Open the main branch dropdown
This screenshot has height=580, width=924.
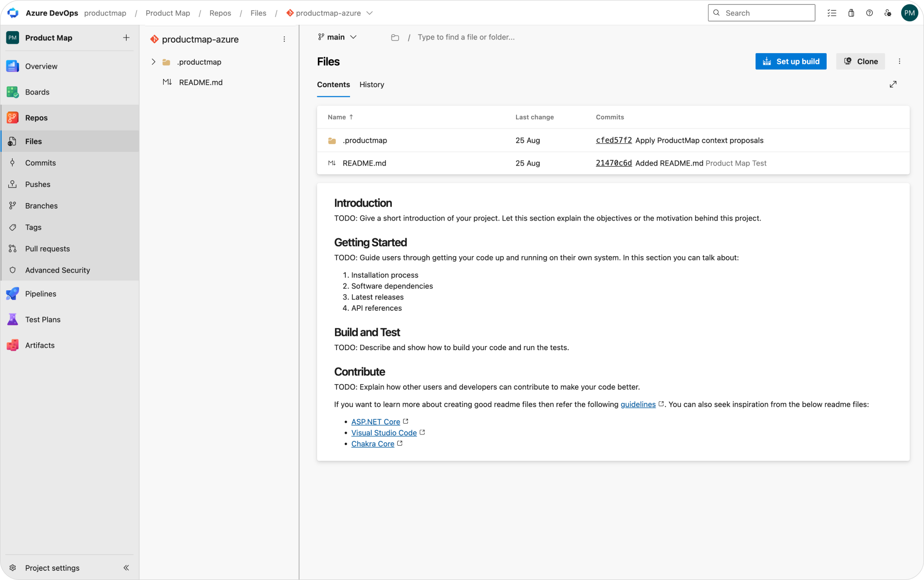337,37
